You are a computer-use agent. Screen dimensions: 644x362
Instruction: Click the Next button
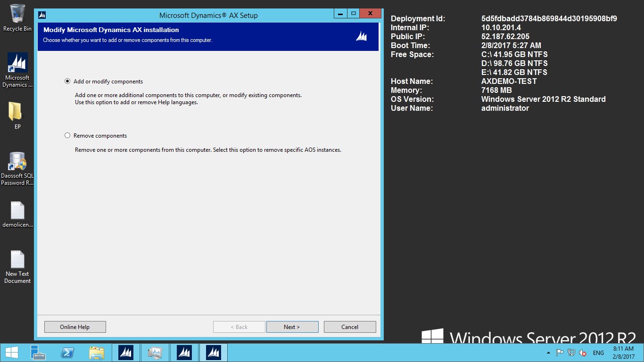292,327
